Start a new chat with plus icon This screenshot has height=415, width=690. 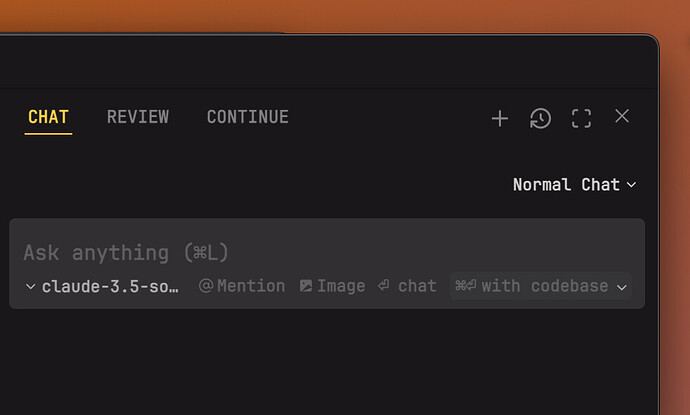click(500, 118)
